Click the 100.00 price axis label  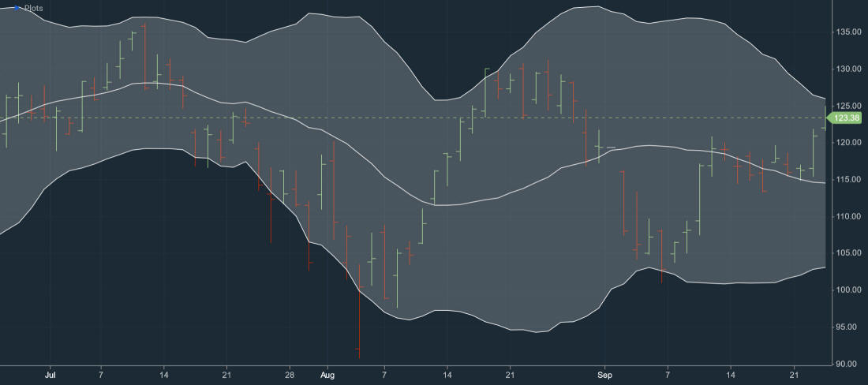(849, 290)
